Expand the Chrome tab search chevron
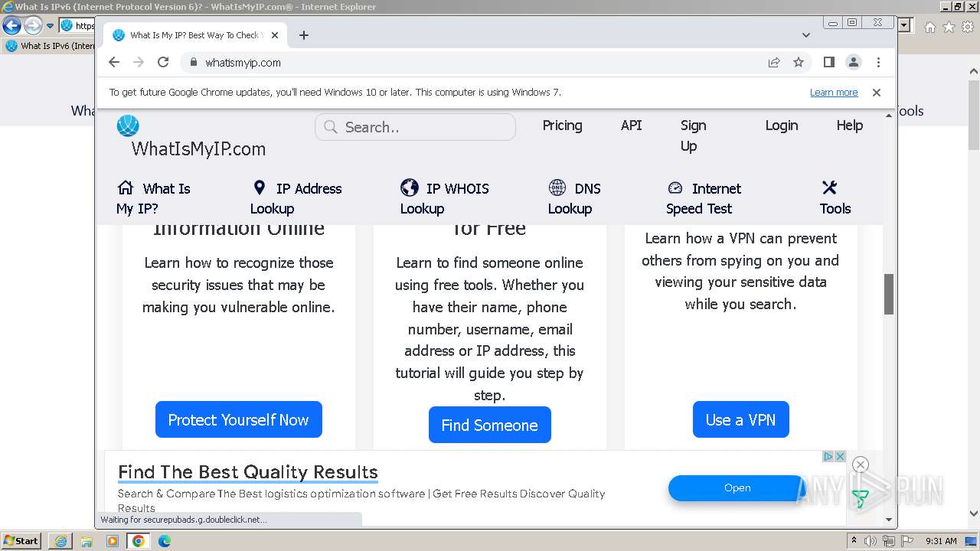The image size is (980, 551). (806, 35)
